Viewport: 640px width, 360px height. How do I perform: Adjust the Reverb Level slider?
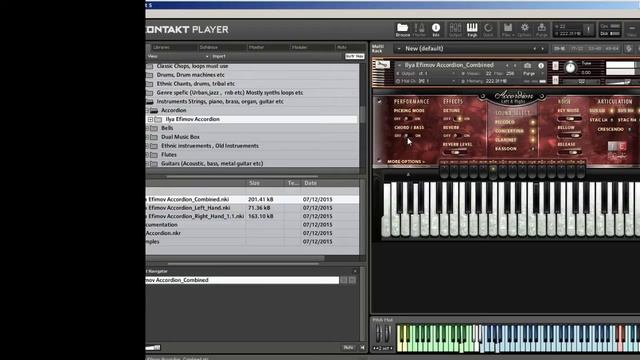click(456, 152)
